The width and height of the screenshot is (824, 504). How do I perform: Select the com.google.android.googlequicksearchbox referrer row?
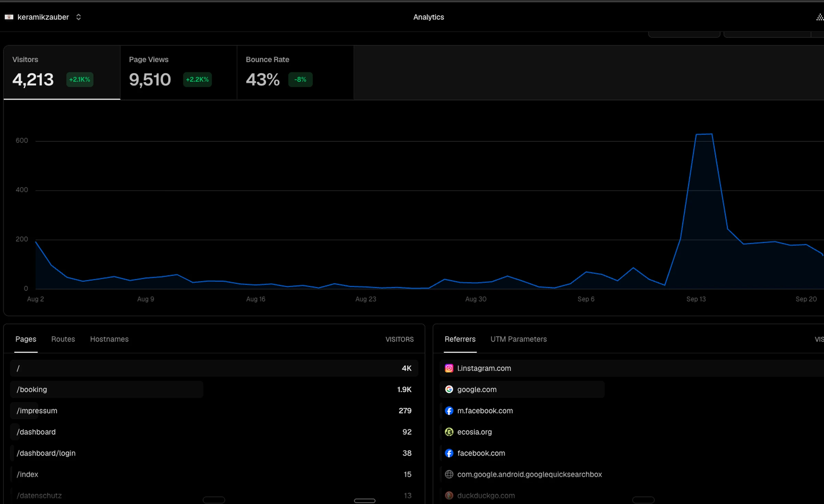pos(632,474)
